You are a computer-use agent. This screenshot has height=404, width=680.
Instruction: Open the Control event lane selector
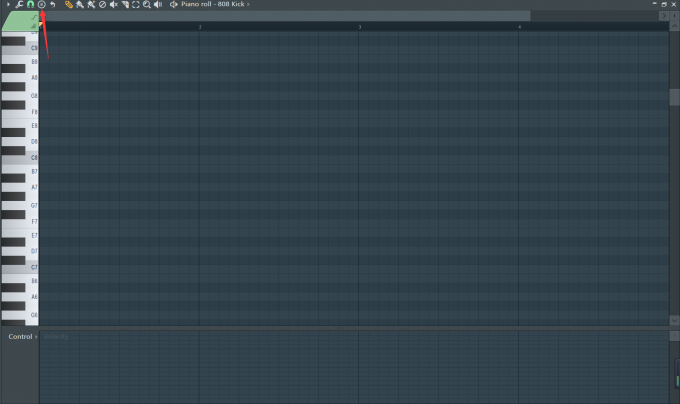point(23,336)
